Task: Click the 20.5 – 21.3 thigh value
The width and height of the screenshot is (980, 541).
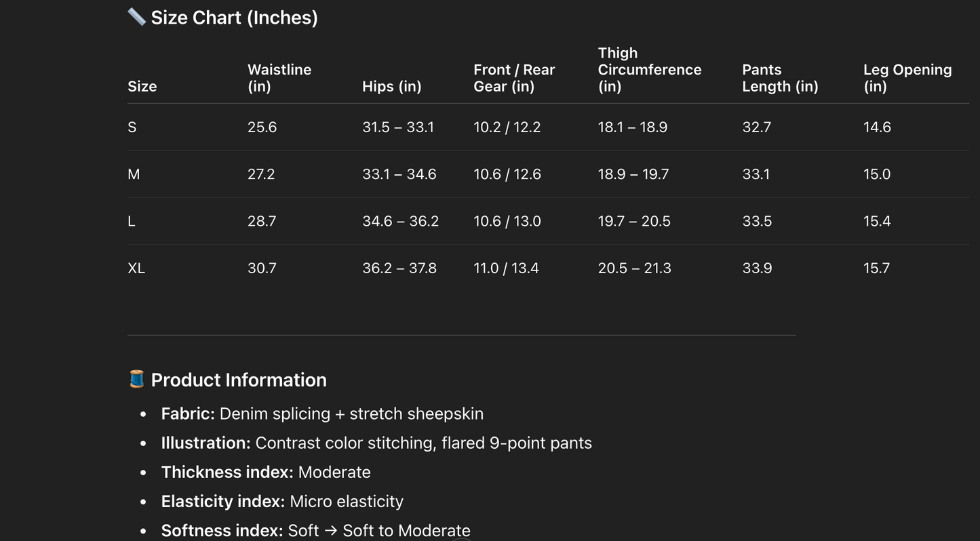Action: point(634,268)
